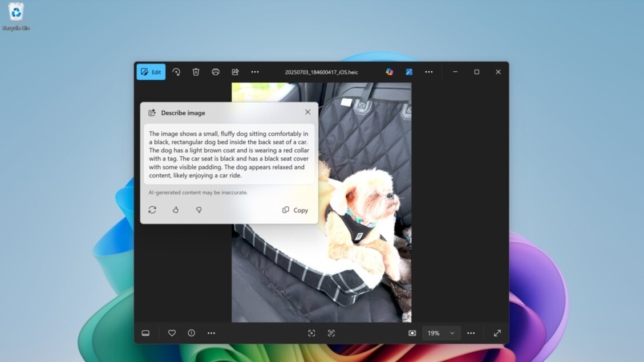This screenshot has height=362, width=644.
Task: Share the photo using the share icon
Action: (236, 72)
